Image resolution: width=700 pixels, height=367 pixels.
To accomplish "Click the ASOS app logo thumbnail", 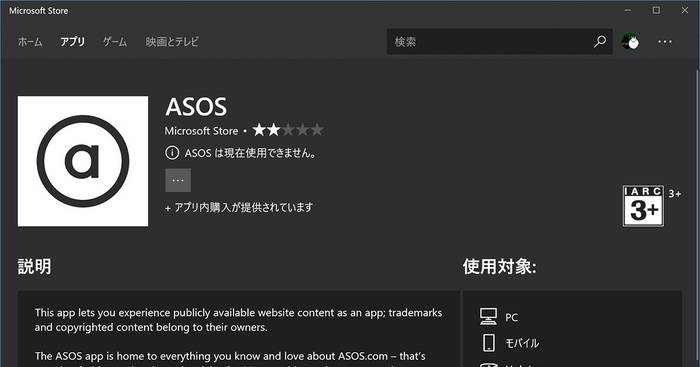I will pos(83,161).
